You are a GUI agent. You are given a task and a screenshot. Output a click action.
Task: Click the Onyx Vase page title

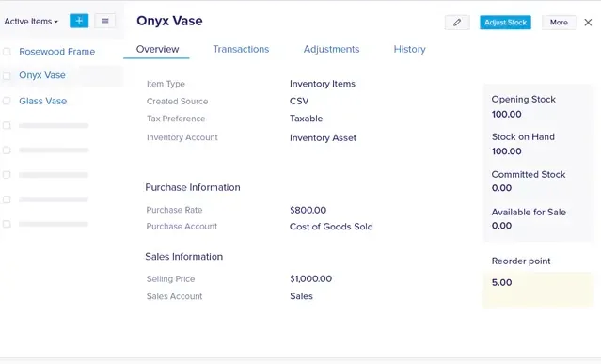[x=169, y=21]
